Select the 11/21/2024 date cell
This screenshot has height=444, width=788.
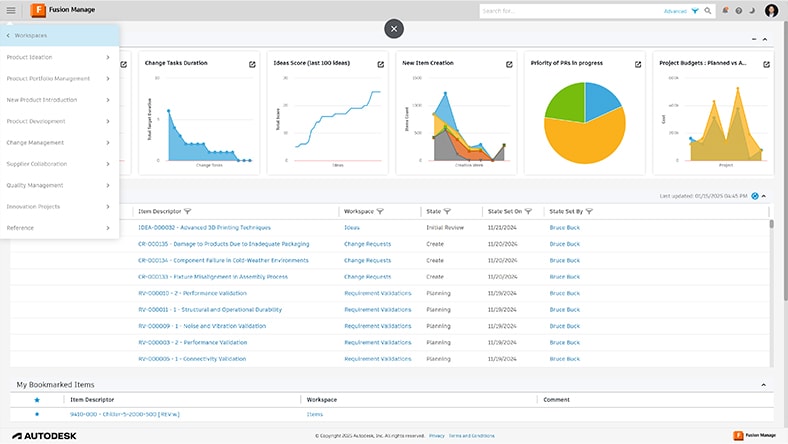tap(502, 228)
